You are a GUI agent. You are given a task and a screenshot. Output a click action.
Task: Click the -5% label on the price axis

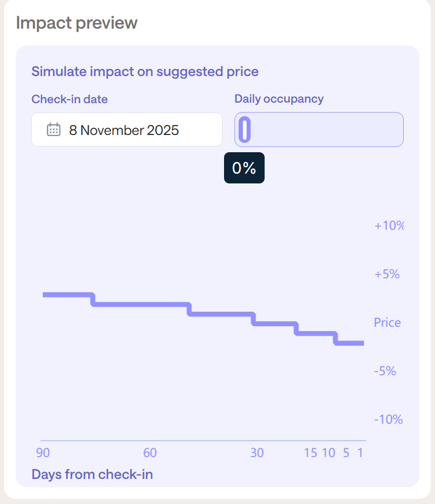(385, 371)
